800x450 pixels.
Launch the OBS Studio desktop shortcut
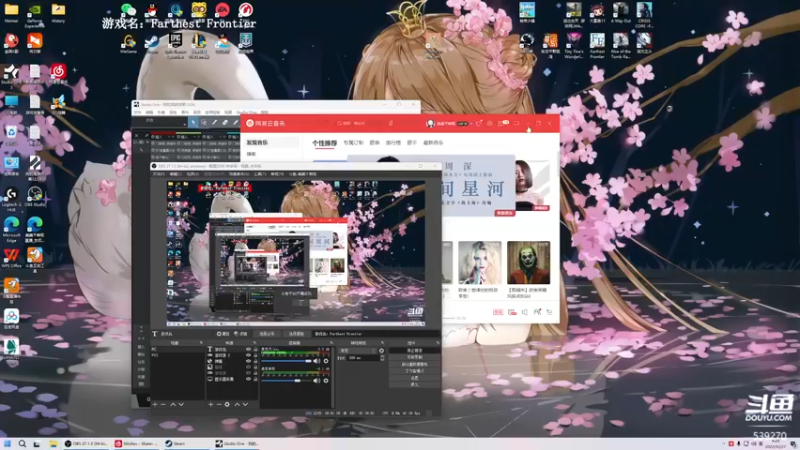(x=35, y=196)
